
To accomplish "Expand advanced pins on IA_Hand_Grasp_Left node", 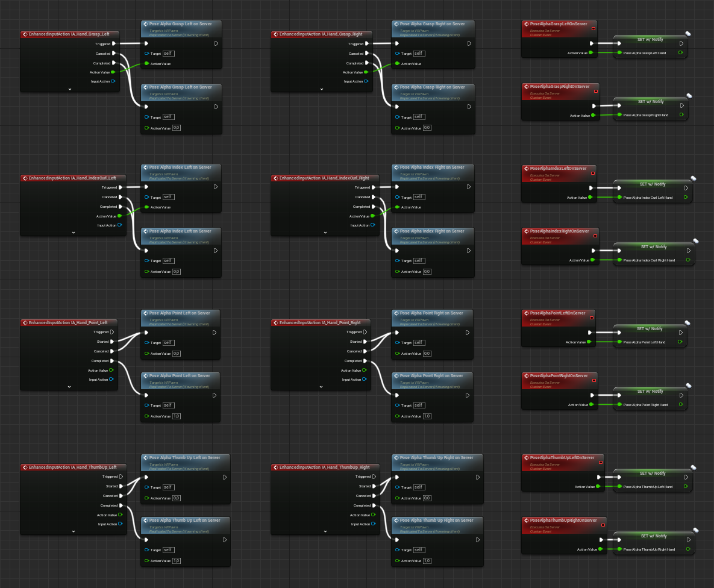I will coord(70,89).
